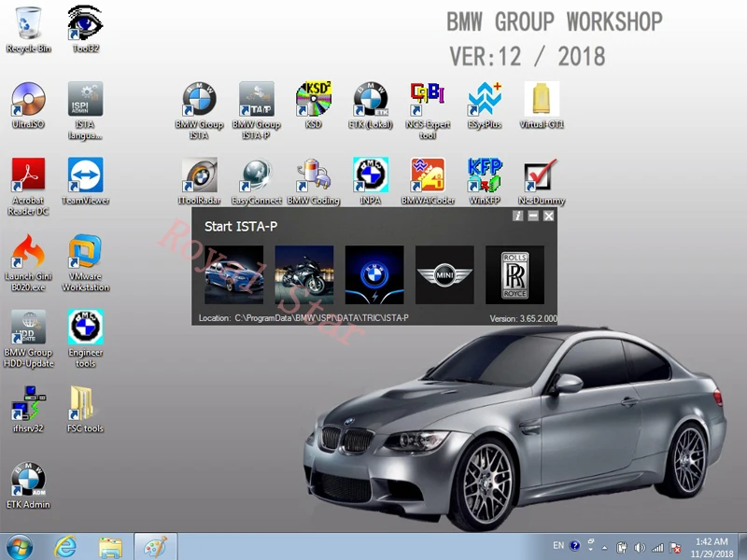Click the EN language indicator in tray
The height and width of the screenshot is (560, 747).
click(x=558, y=546)
